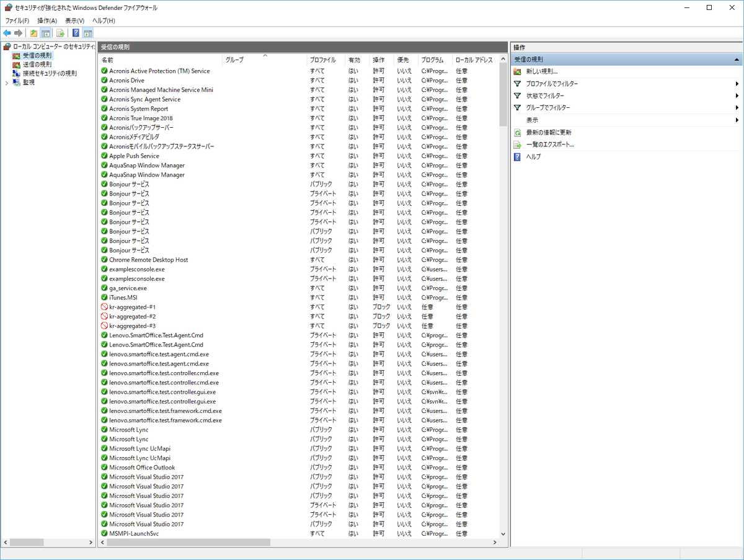Select the ローカル コンピューター root tree node
Image resolution: width=744 pixels, height=560 pixels.
coord(53,47)
